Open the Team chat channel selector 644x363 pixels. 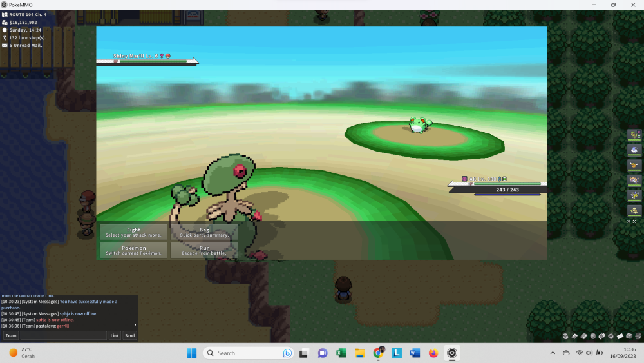[11, 335]
